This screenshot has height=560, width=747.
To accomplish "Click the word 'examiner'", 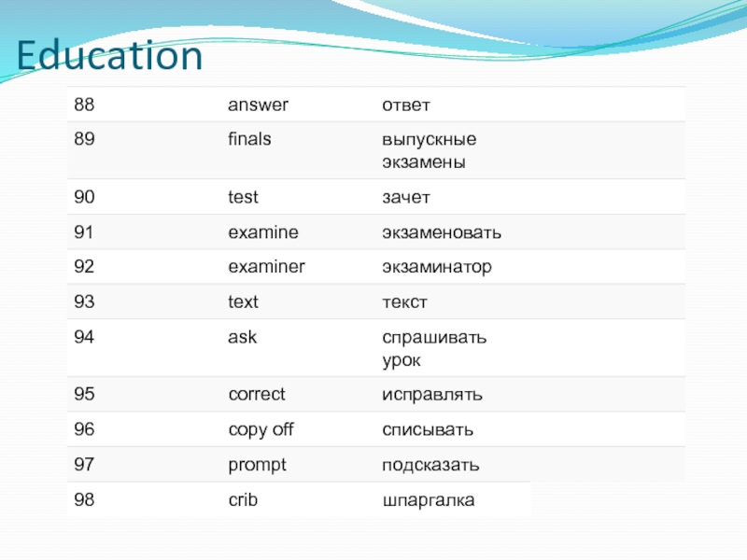I will 266,266.
